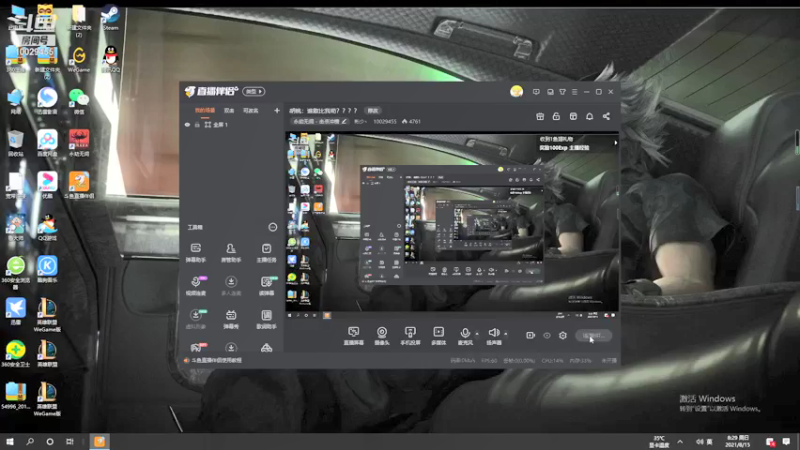Click the lock icon in header
Screen dimensions: 800x450
556,116
